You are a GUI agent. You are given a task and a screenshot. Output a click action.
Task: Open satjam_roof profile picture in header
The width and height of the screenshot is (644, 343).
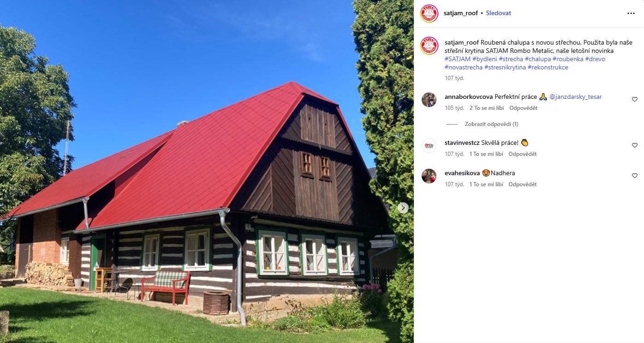click(429, 13)
